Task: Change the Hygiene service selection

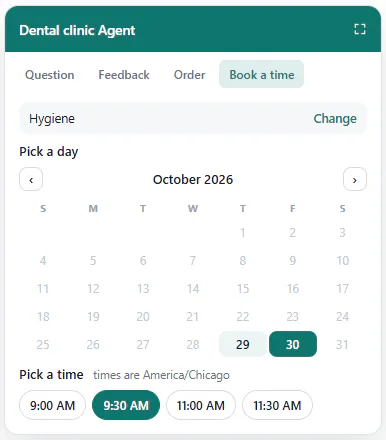Action: [335, 119]
